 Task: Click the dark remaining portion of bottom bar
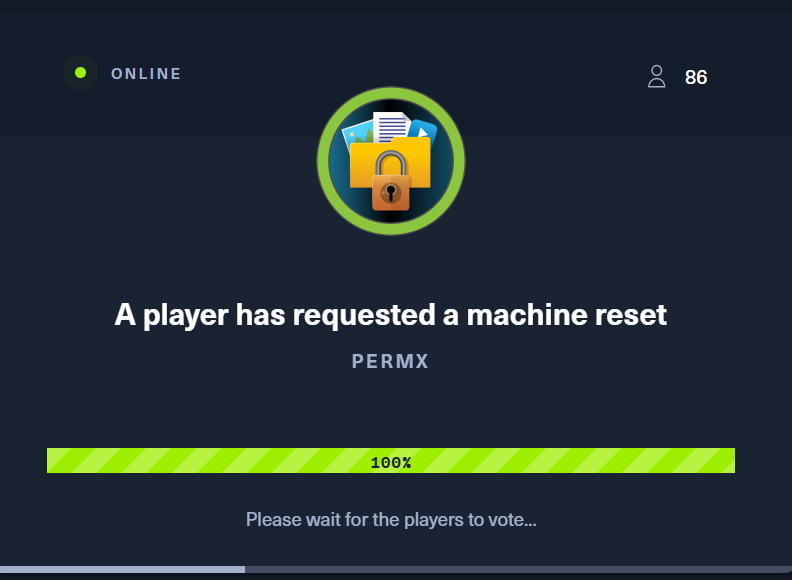(x=518, y=569)
